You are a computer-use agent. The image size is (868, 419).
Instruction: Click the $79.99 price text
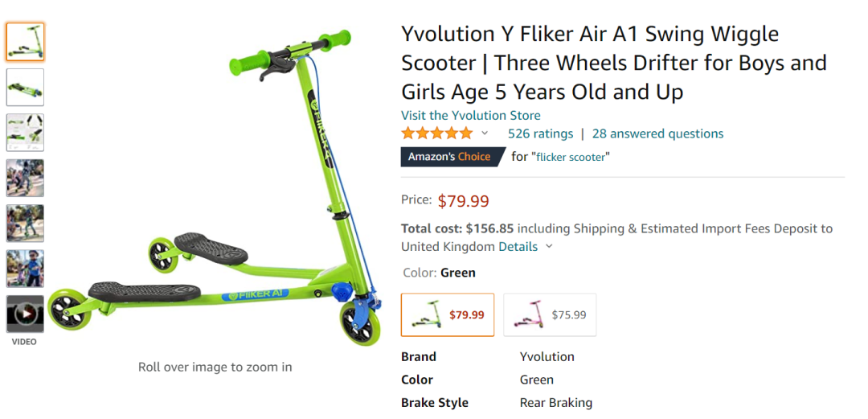463,201
